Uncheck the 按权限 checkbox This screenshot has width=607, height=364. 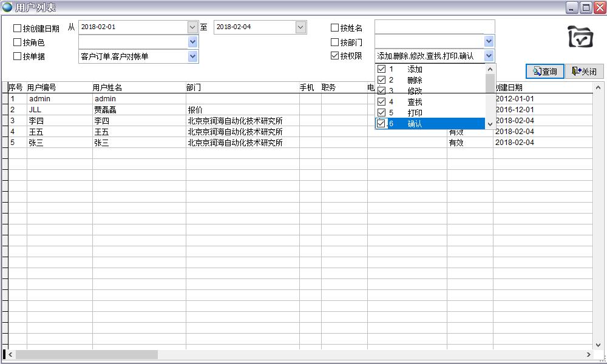334,56
